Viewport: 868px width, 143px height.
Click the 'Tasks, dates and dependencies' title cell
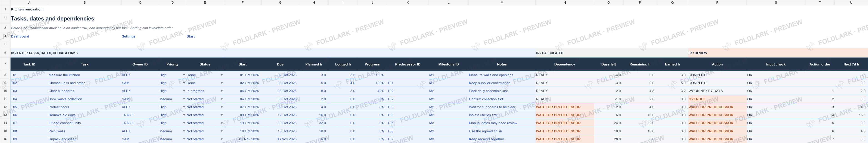[53, 19]
